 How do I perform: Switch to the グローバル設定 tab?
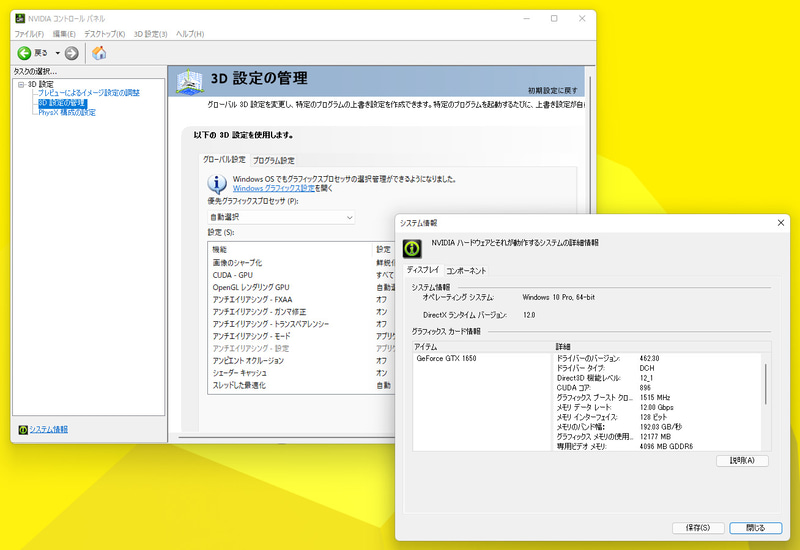tap(224, 159)
